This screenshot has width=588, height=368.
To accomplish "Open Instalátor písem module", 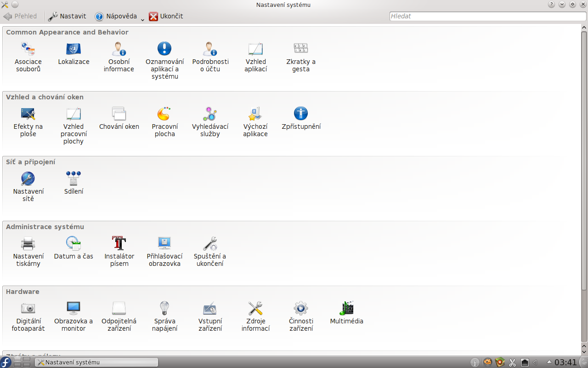I will coord(119,252).
